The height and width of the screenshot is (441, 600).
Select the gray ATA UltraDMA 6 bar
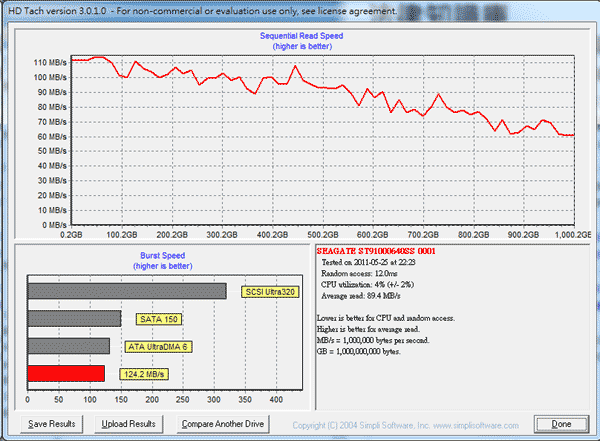pos(69,346)
